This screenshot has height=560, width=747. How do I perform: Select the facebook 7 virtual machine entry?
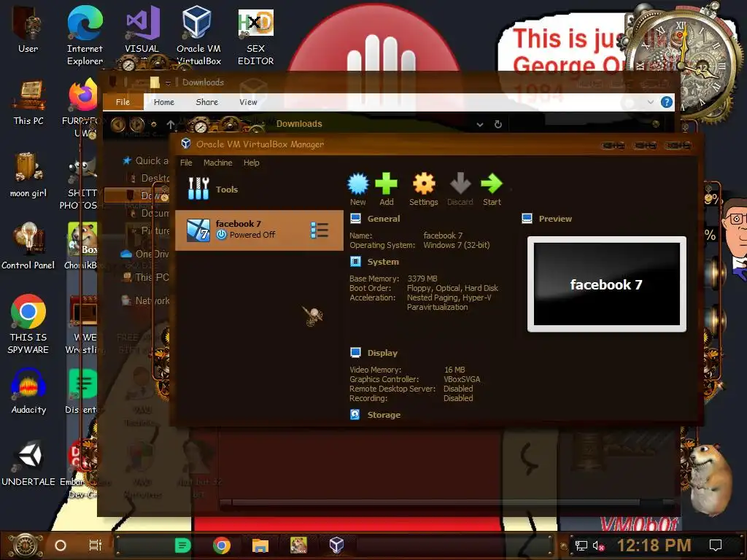[260, 230]
